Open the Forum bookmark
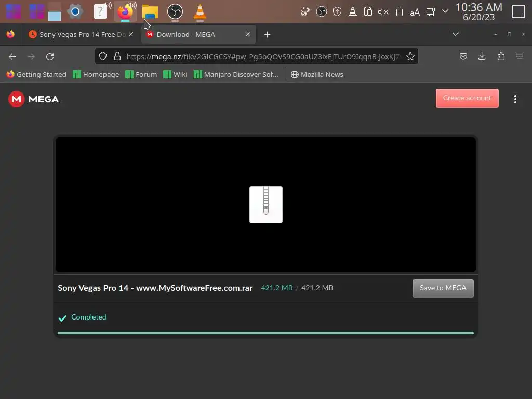Viewport: 532px width, 399px height. [141, 74]
